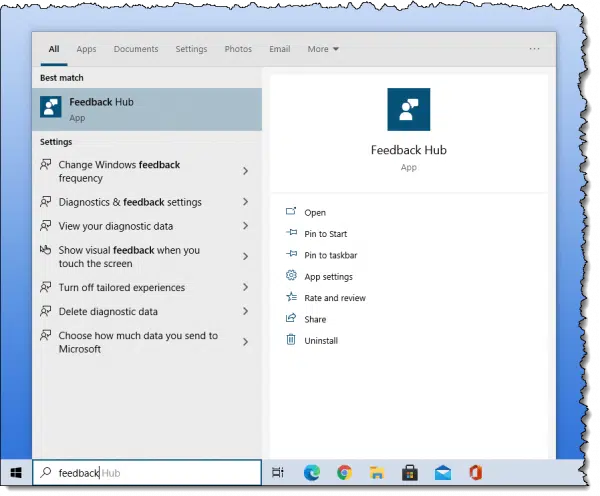Open Diagnostics & feedback settings result
This screenshot has height=496, width=600.
coord(145,202)
